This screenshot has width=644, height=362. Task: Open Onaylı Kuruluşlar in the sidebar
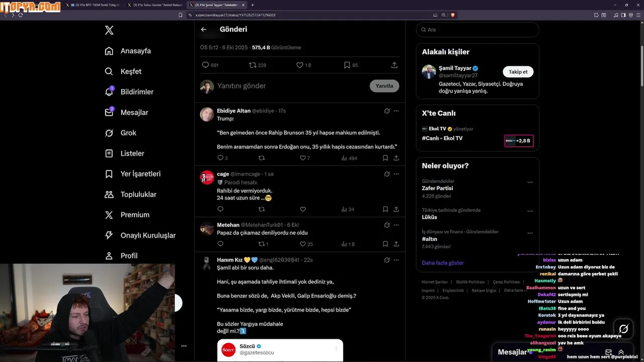point(140,235)
